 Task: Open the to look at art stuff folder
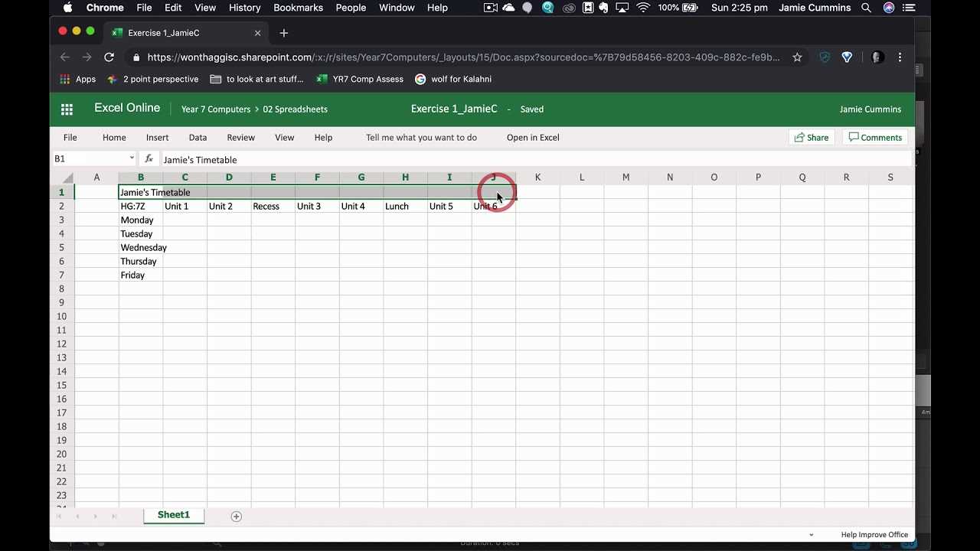tap(256, 79)
